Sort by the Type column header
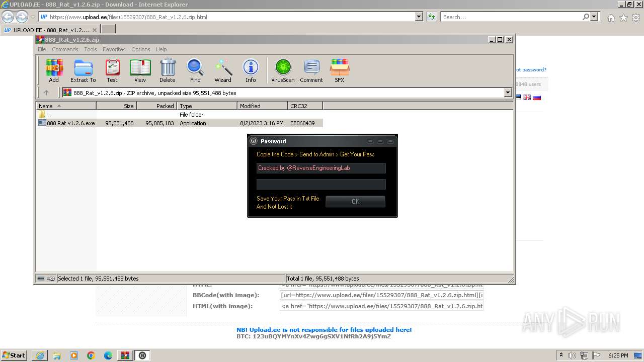 click(207, 106)
